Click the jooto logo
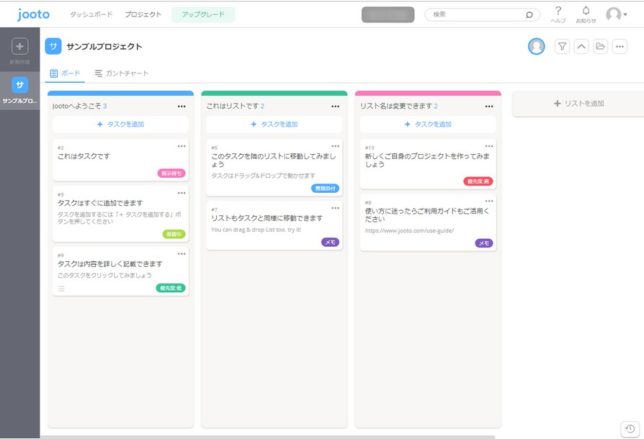644x439 pixels. 33,14
